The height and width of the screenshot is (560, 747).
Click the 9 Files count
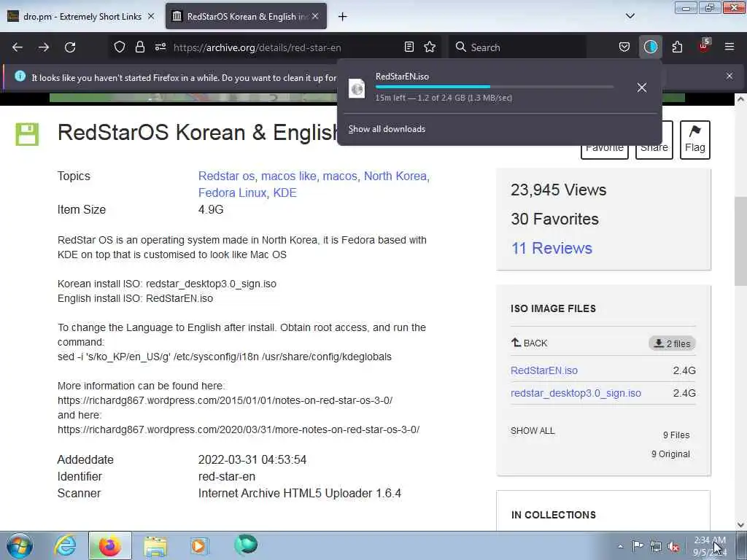pyautogui.click(x=676, y=435)
